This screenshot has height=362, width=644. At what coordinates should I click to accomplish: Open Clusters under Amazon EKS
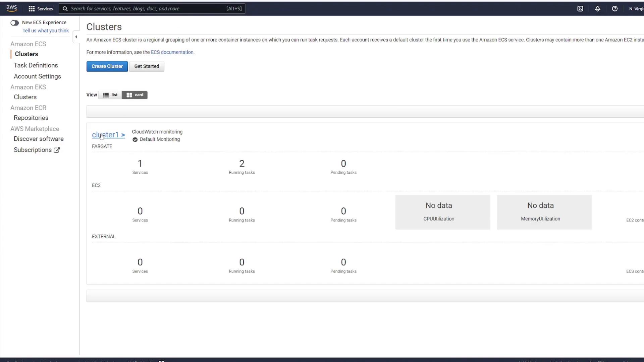(25, 97)
